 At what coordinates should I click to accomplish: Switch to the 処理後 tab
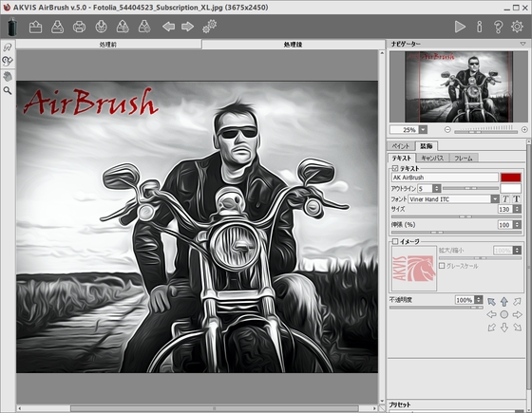[294, 45]
